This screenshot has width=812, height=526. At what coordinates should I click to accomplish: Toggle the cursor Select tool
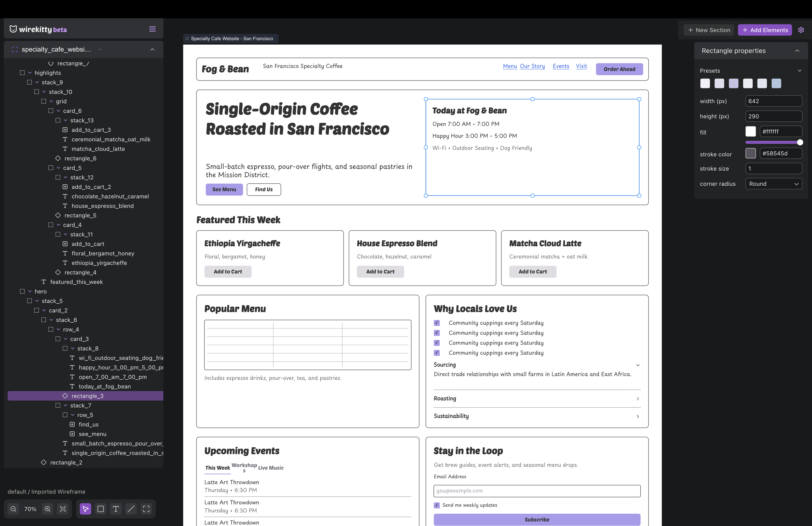85,509
